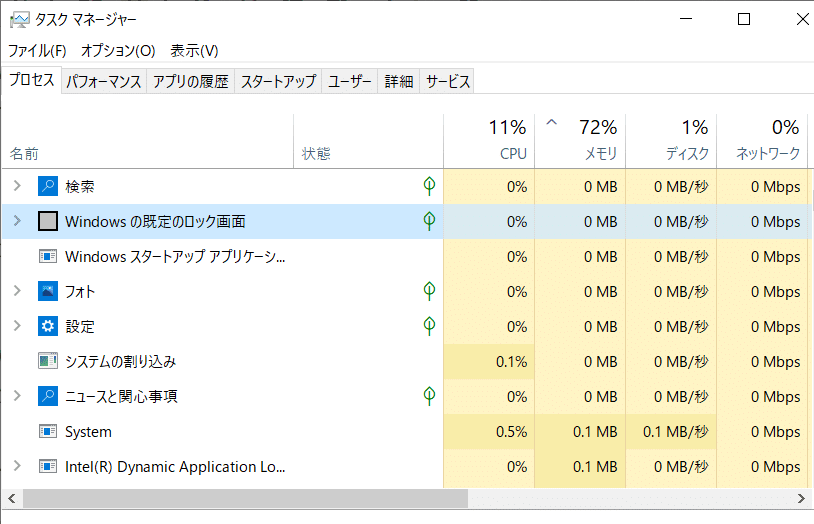814x524 pixels.
Task: Select the System process name
Action: (88, 432)
